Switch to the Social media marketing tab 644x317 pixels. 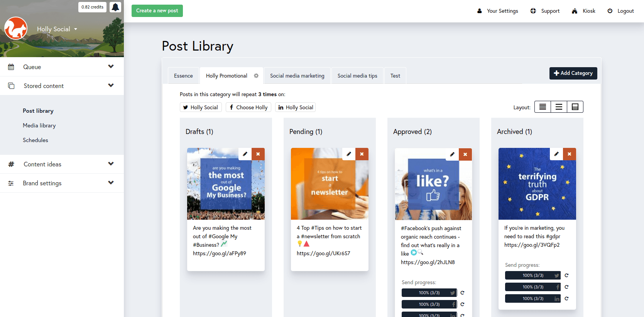click(x=297, y=76)
